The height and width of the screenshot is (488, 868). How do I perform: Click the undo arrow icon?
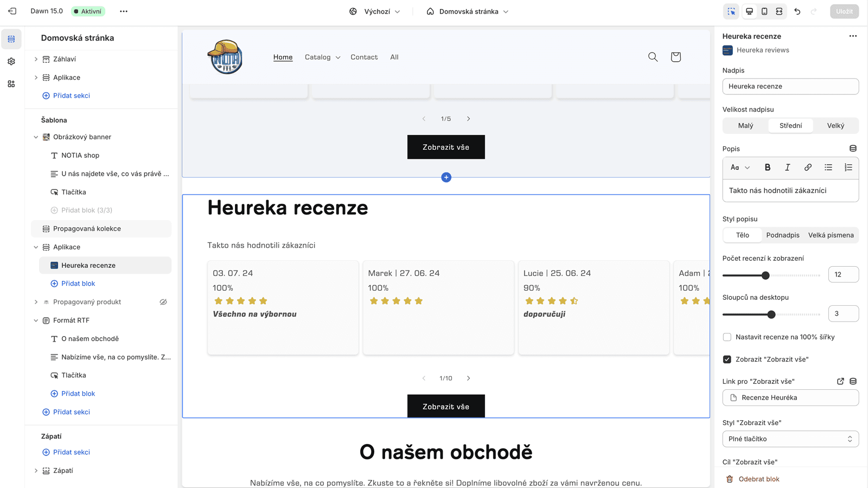pyautogui.click(x=797, y=11)
